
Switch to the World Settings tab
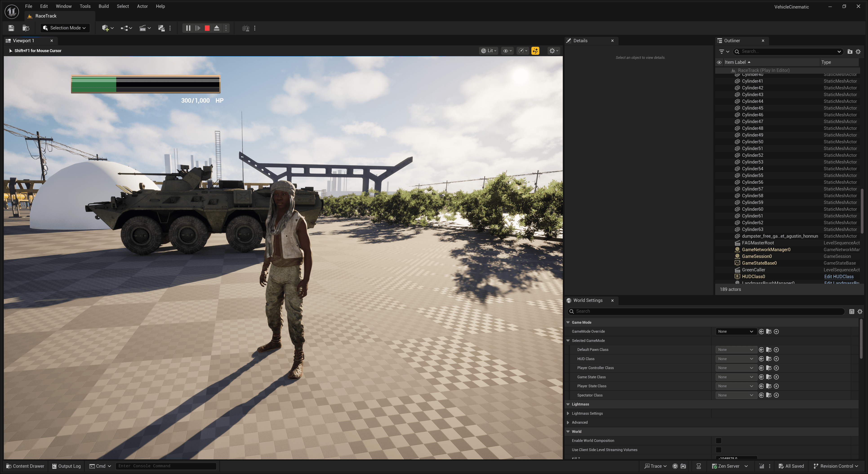(x=588, y=301)
